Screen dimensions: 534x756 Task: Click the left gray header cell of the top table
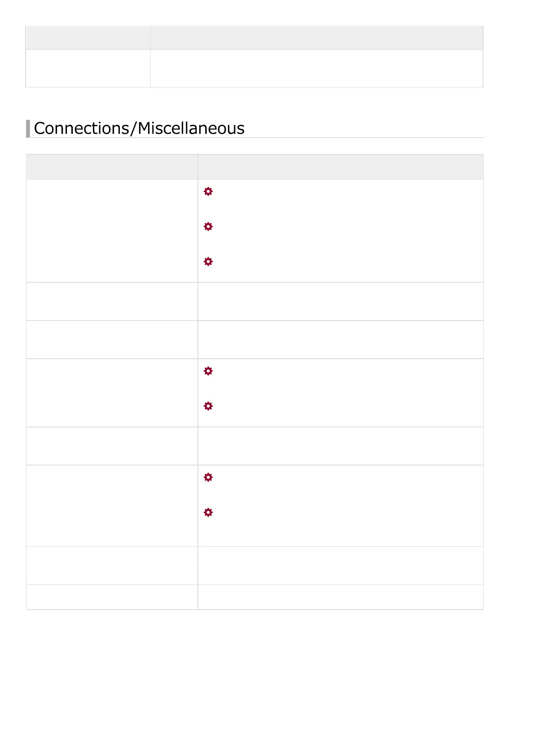[88, 38]
